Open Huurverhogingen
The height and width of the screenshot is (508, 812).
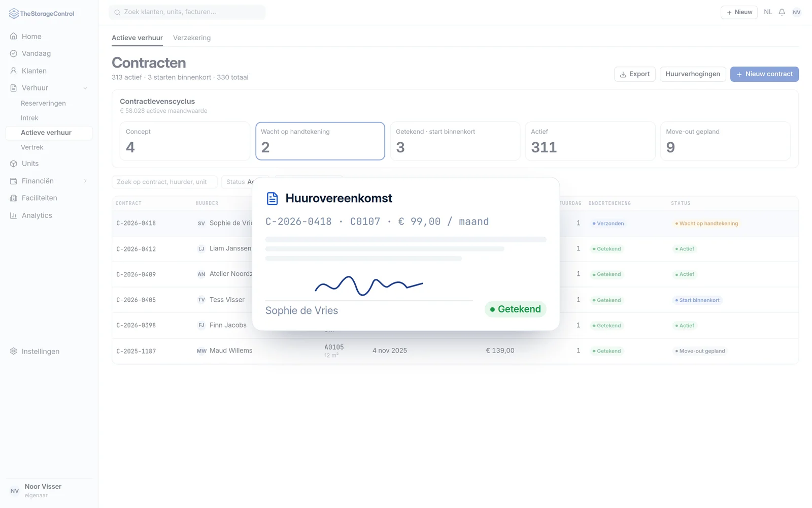point(693,74)
